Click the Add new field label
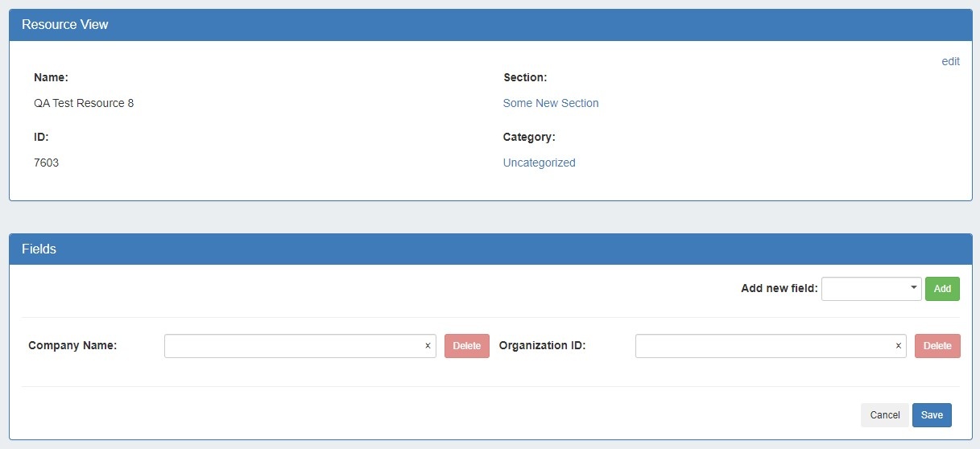The height and width of the screenshot is (449, 980). [779, 289]
